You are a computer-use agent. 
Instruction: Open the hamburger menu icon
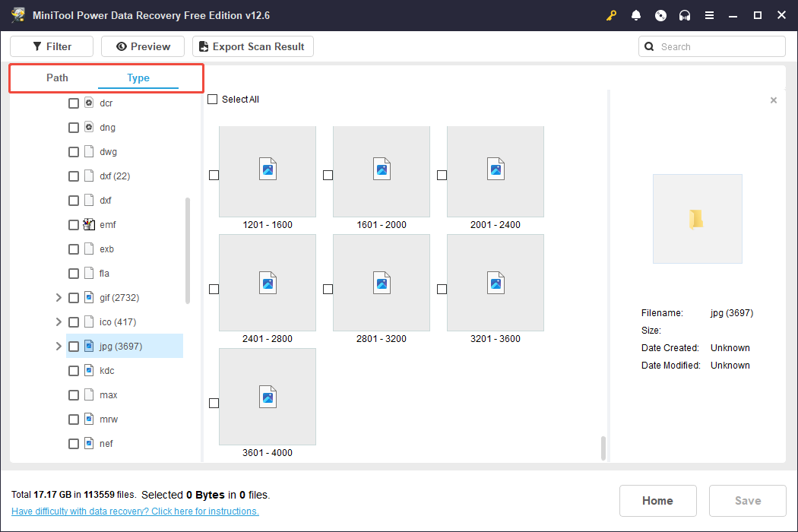click(x=709, y=15)
